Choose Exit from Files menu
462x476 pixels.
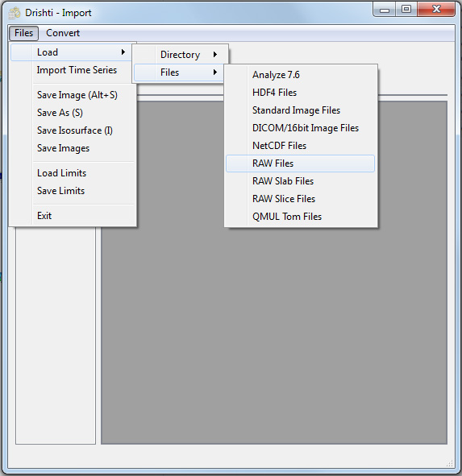pyautogui.click(x=44, y=216)
